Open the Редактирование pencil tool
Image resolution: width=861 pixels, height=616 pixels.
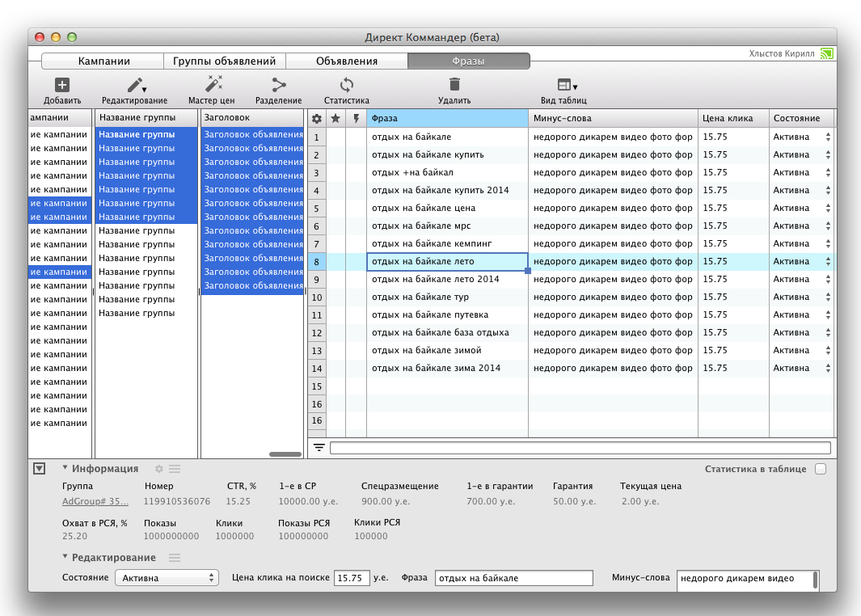click(134, 85)
